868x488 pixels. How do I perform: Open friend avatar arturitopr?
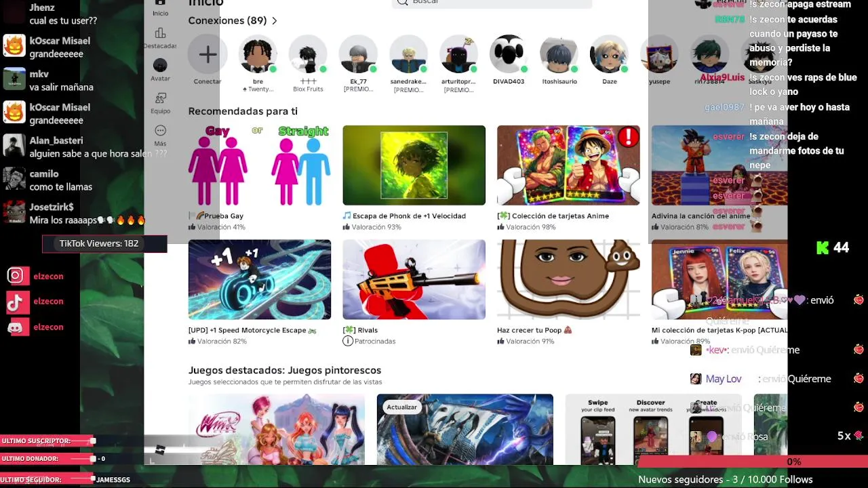pos(458,54)
